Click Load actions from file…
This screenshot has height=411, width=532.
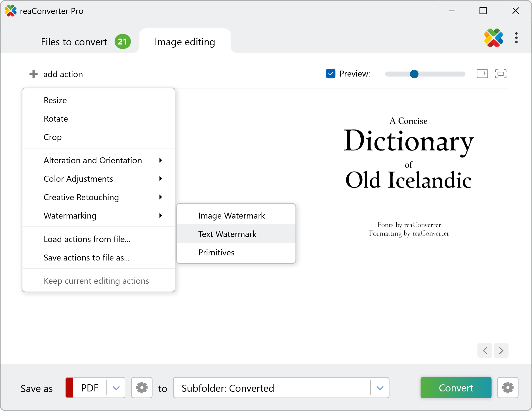click(87, 239)
